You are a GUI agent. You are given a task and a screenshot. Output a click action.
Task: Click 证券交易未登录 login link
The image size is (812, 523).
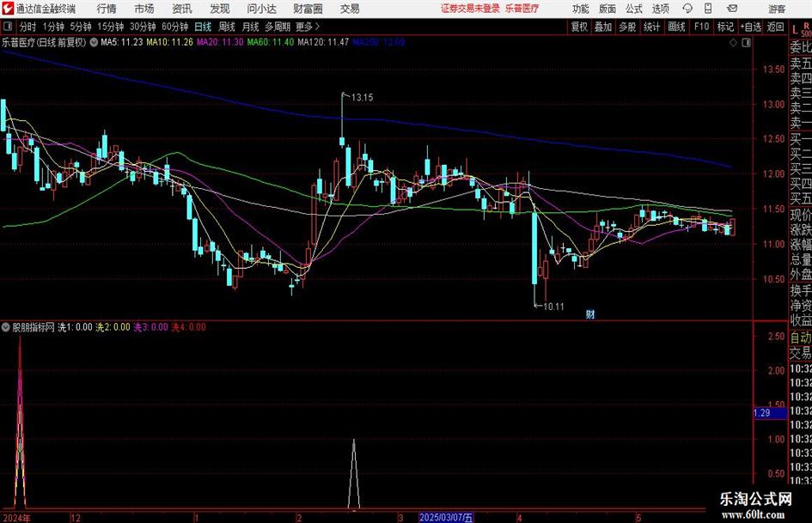[x=470, y=9]
